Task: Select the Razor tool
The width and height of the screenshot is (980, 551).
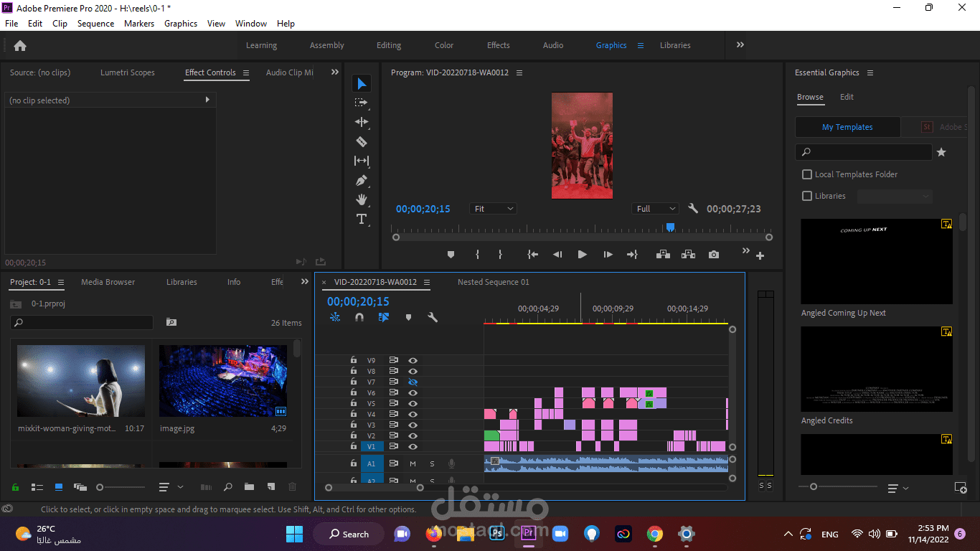Action: (362, 141)
